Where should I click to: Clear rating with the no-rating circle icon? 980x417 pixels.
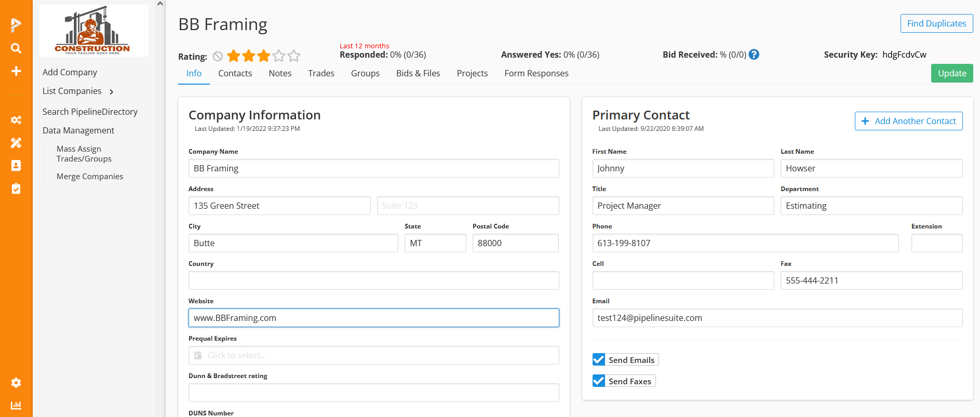[x=218, y=57]
